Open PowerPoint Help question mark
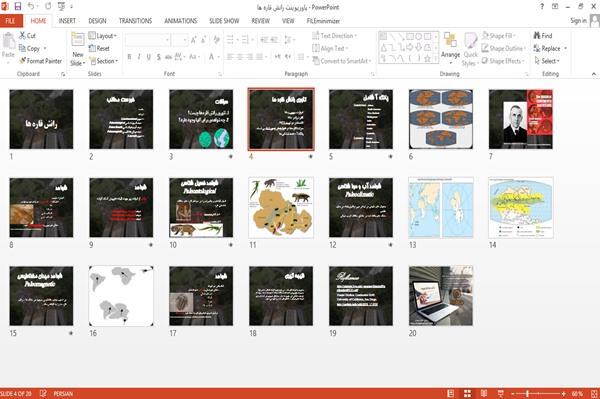 tap(541, 7)
